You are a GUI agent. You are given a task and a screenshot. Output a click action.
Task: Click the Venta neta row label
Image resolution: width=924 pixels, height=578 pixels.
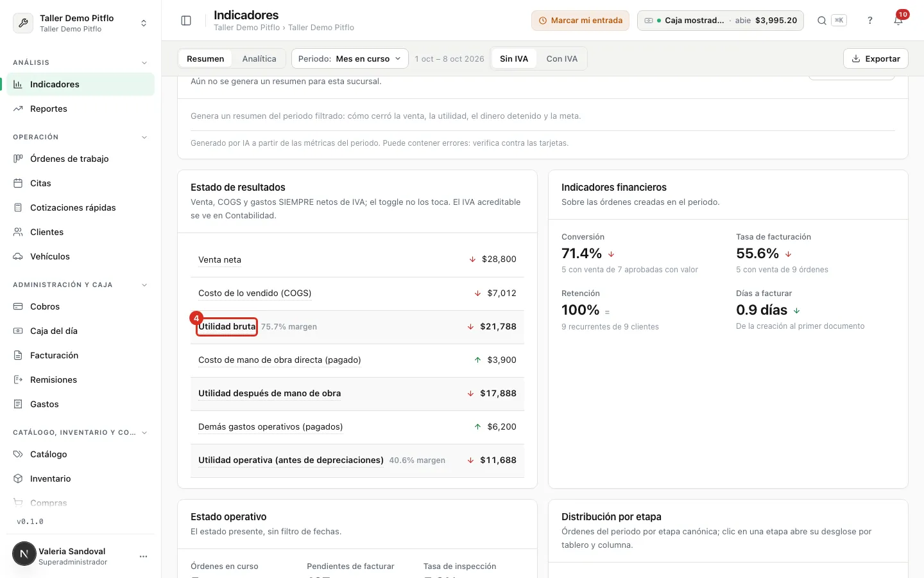point(219,259)
